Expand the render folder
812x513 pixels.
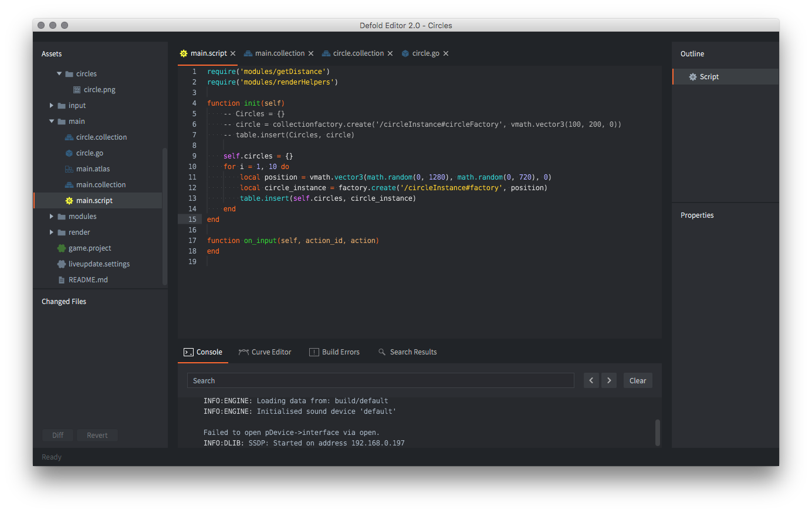[x=52, y=232]
